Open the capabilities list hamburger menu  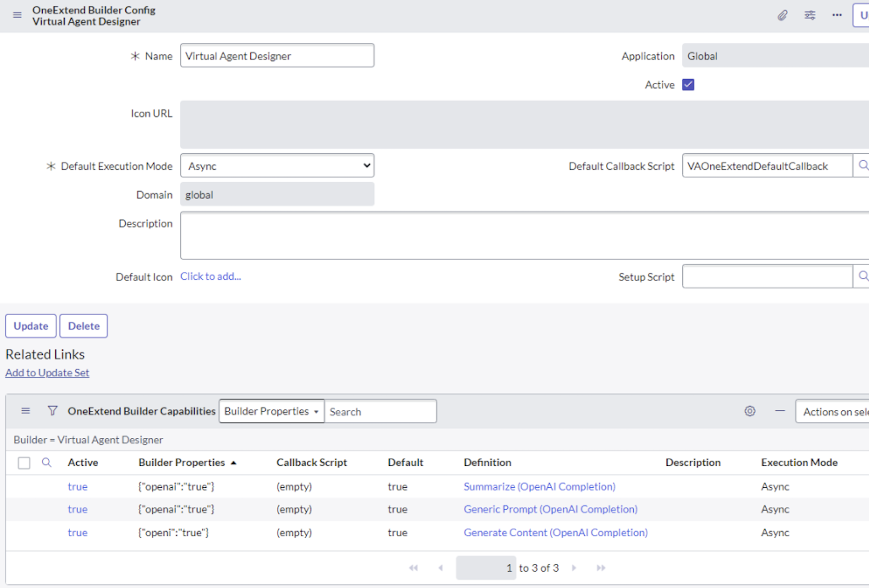[x=26, y=411]
